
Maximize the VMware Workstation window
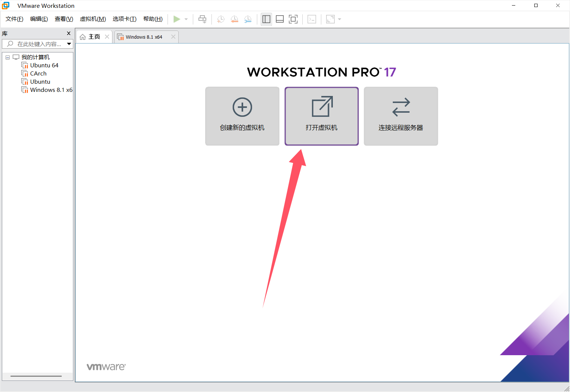coord(536,6)
